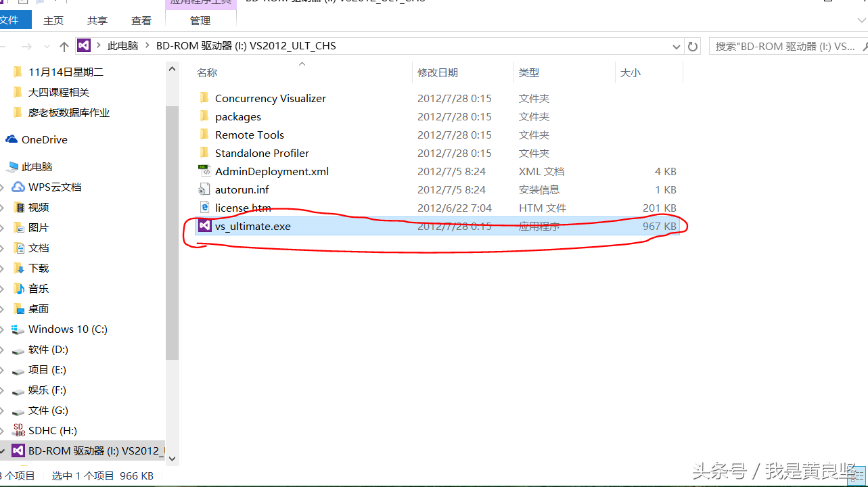This screenshot has width=868, height=487.
Task: Open 11月14日星期二 folder in sidebar
Action: 66,72
